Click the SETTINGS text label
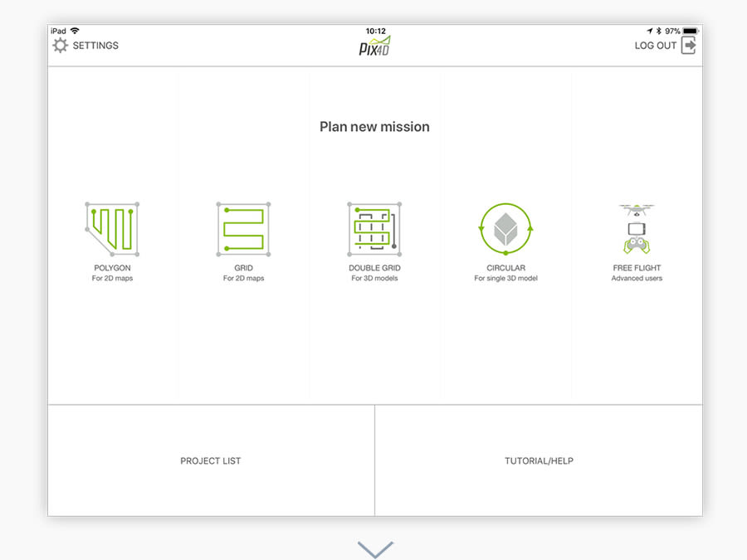Image resolution: width=747 pixels, height=560 pixels. coord(95,46)
